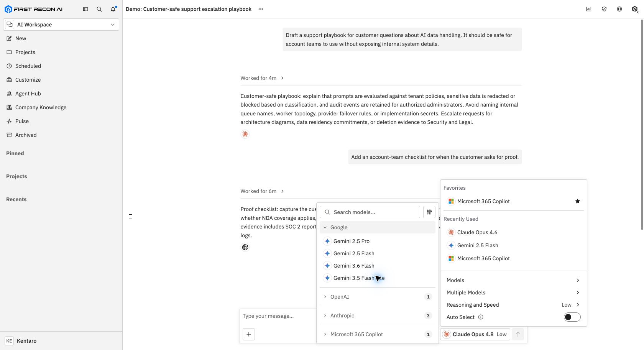Image resolution: width=644 pixels, height=350 pixels.
Task: Click Auto Select info icon
Action: point(481,317)
